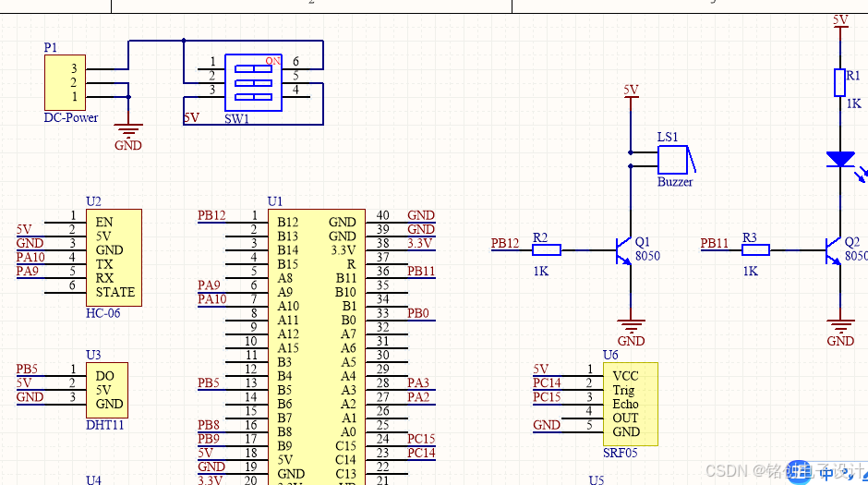
Task: Click the 3.3V label at U1 pin 38
Action: 419,243
